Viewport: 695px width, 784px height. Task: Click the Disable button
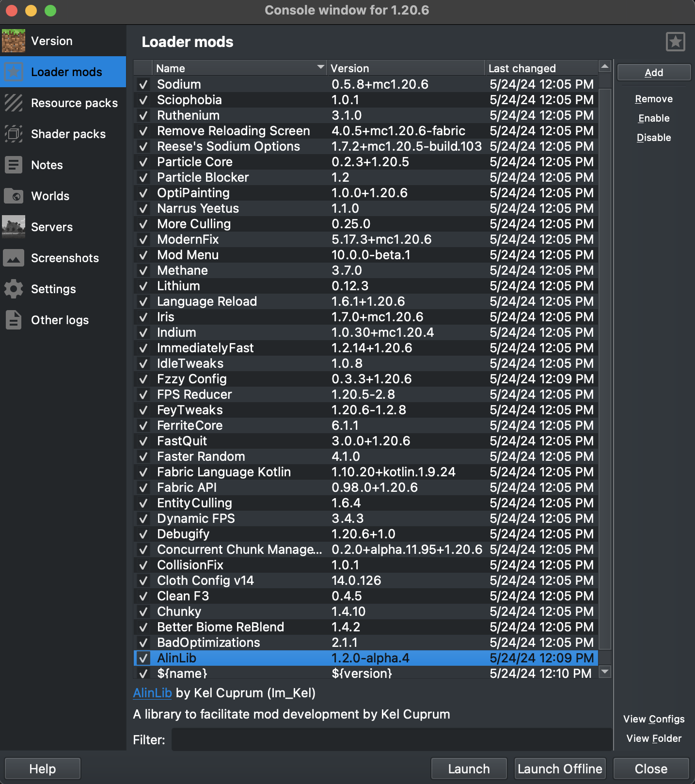coord(654,138)
